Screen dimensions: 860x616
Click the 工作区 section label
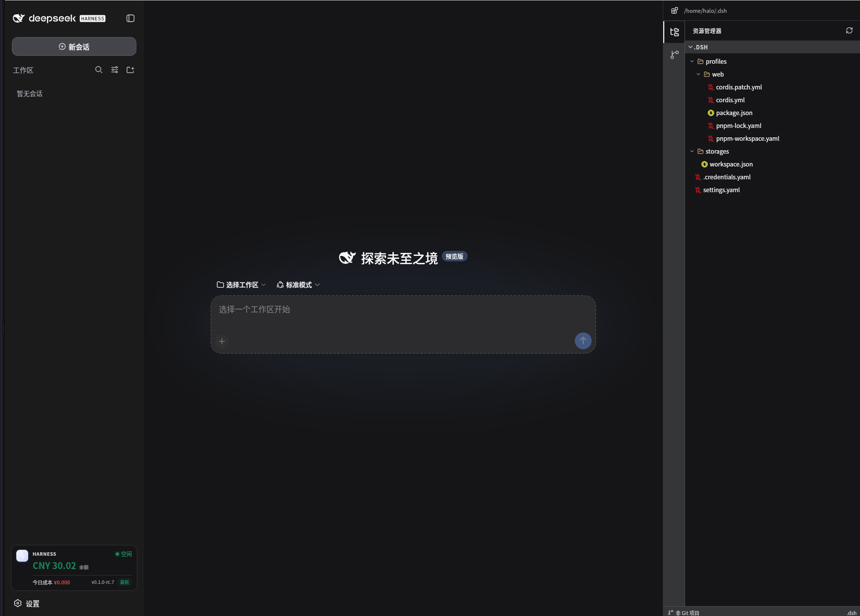click(23, 70)
